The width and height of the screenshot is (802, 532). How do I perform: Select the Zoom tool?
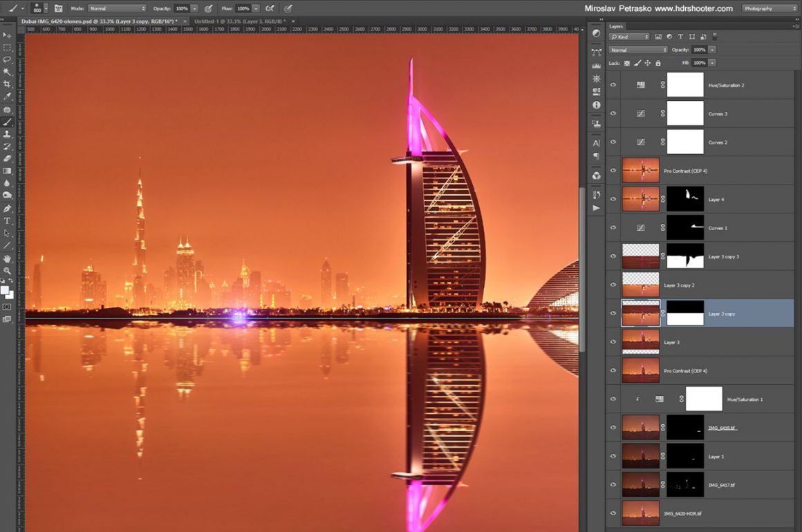[x=7, y=271]
